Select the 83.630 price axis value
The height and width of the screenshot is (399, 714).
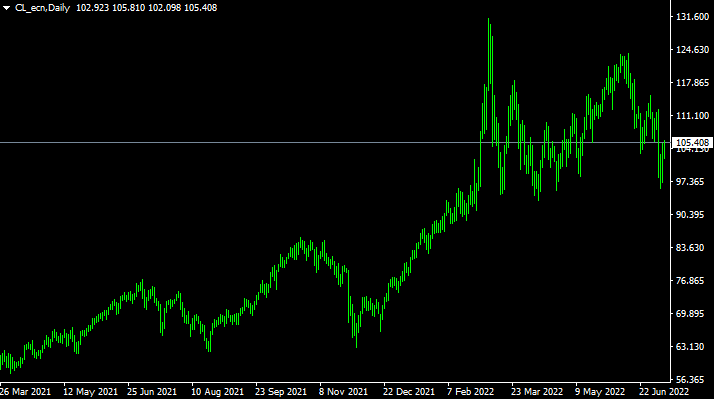[x=690, y=248]
